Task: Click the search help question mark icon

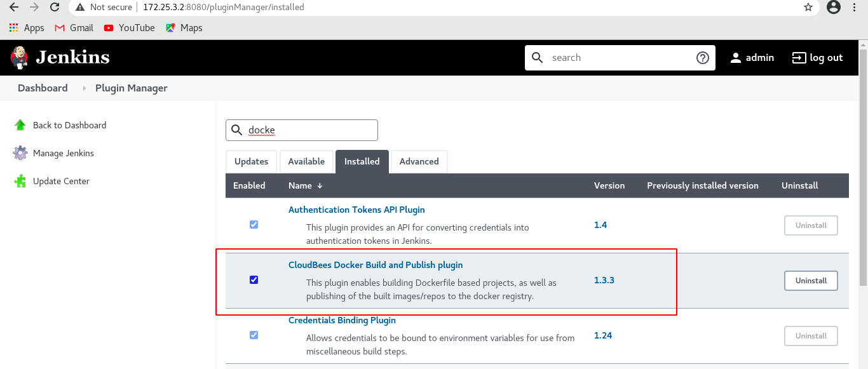Action: [702, 58]
